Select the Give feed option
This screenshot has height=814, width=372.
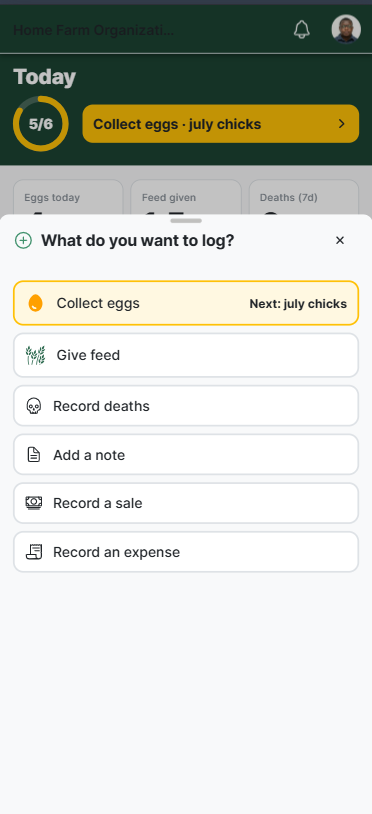(186, 355)
